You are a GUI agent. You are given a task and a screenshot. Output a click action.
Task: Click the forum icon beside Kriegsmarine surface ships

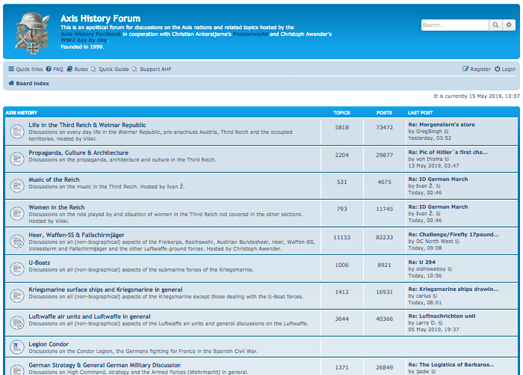(17, 295)
